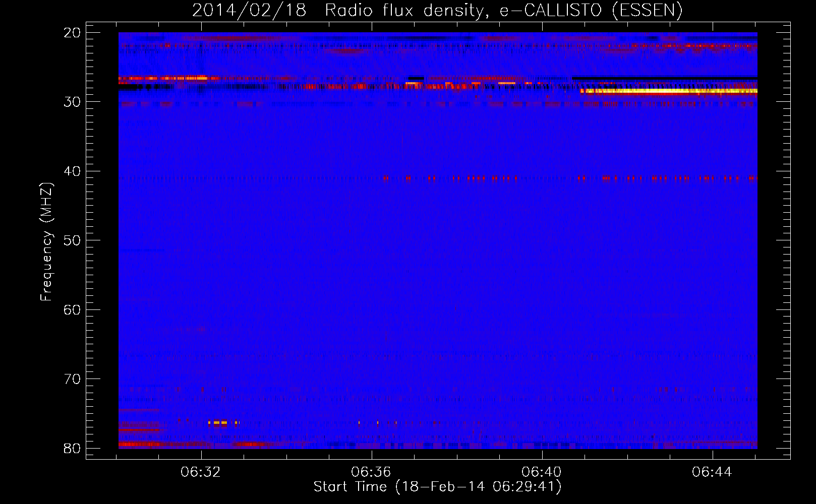Click the 'Frequency (MHZ)' y-axis label

point(46,242)
